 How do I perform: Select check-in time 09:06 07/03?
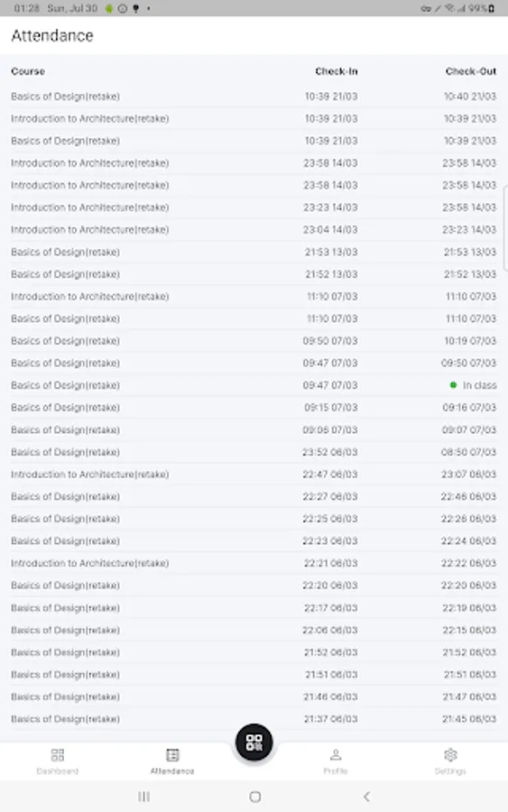[x=330, y=429]
